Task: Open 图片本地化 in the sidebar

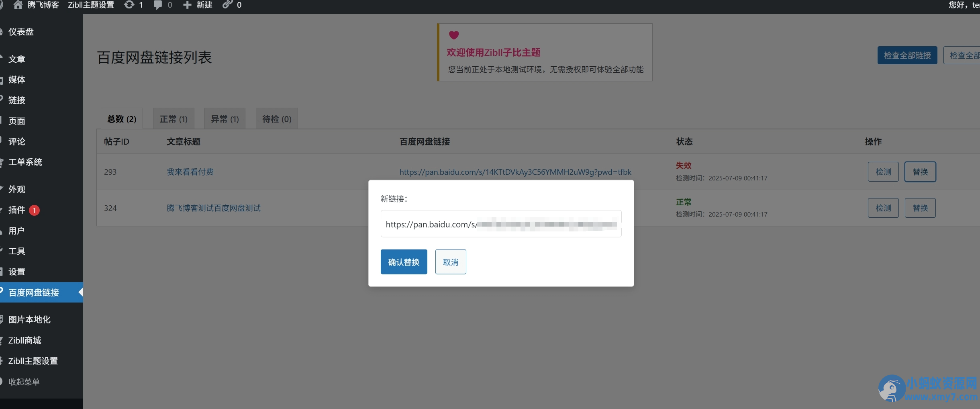Action: click(29, 319)
